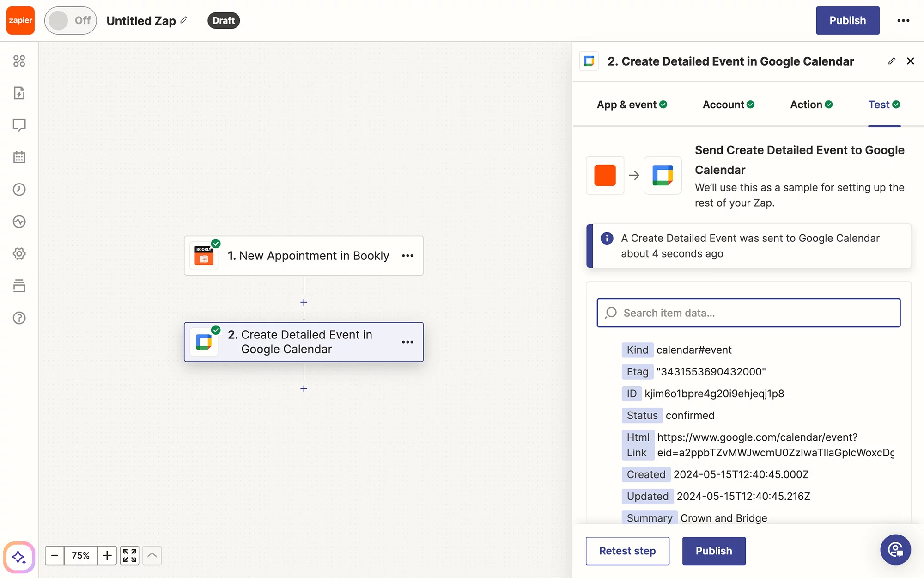Viewport: 924px width, 578px height.
Task: Click the Zapier logo home icon
Action: pos(20,20)
